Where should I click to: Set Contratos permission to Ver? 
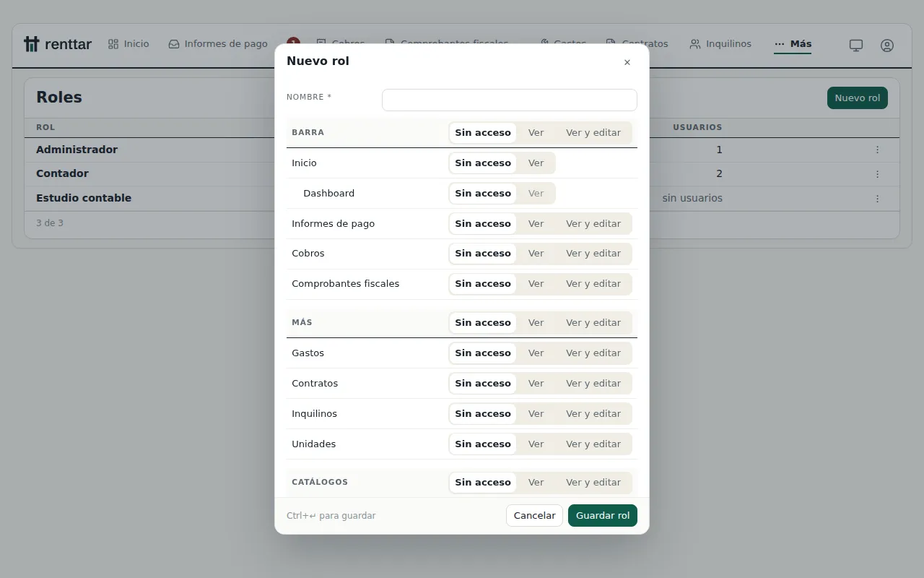pos(536,384)
